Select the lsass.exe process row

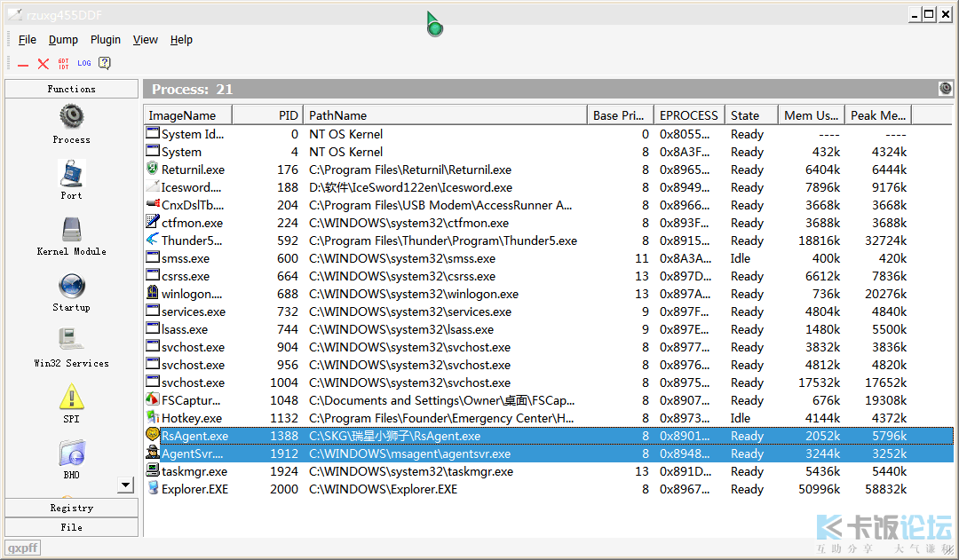[x=549, y=329]
